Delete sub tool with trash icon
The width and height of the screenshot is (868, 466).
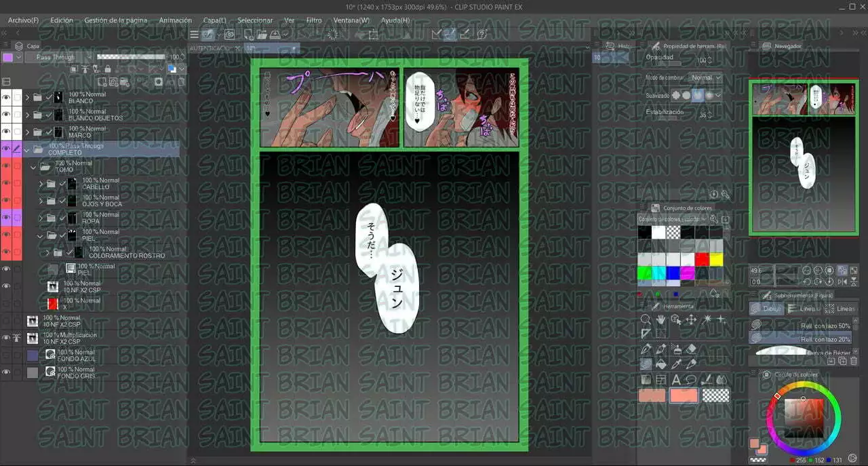[x=853, y=362]
